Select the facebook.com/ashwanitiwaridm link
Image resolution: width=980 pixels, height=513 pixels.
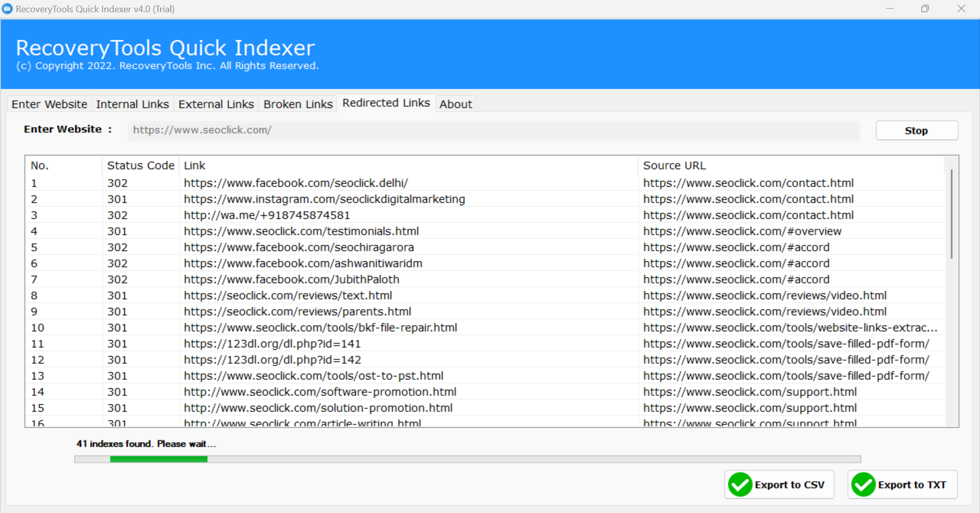click(303, 264)
